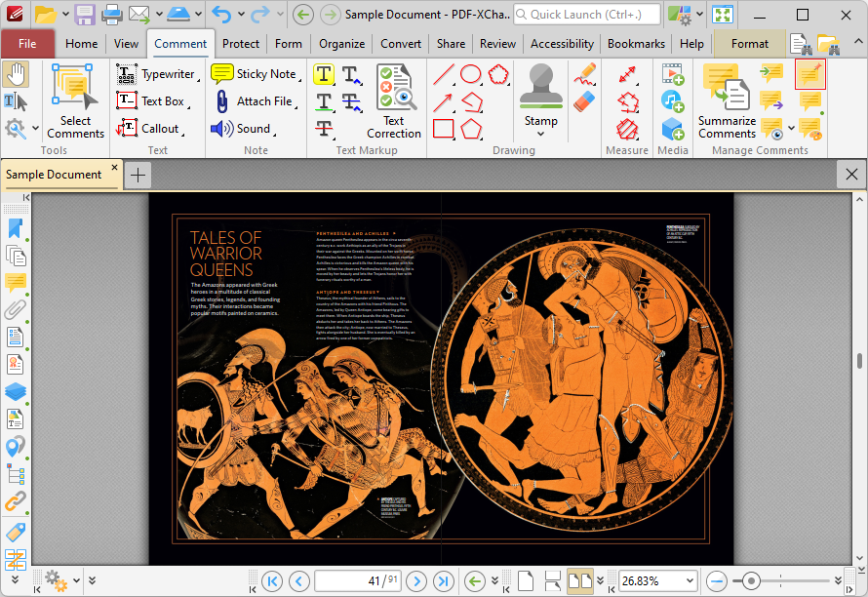This screenshot has width=868, height=597.
Task: Switch to the Home tab
Action: (81, 44)
